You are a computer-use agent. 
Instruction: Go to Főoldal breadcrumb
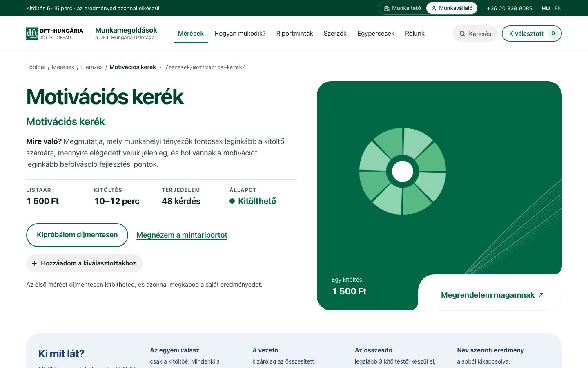point(36,67)
